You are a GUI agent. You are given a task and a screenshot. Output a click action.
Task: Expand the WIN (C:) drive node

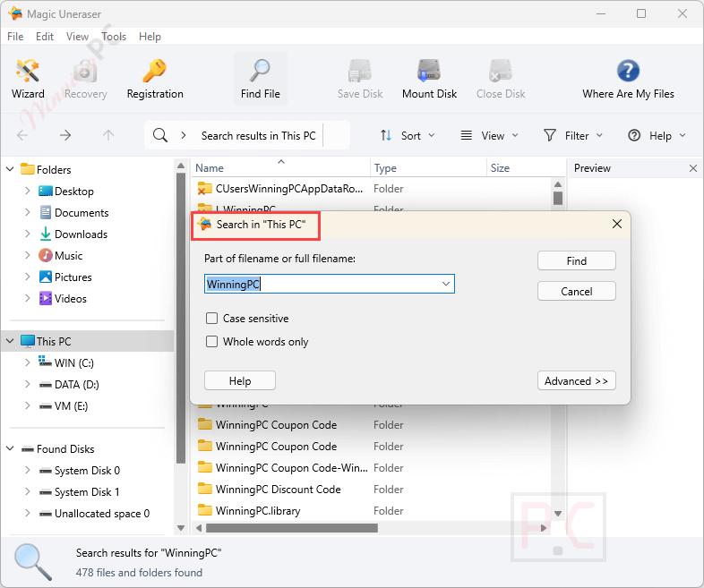(x=28, y=362)
